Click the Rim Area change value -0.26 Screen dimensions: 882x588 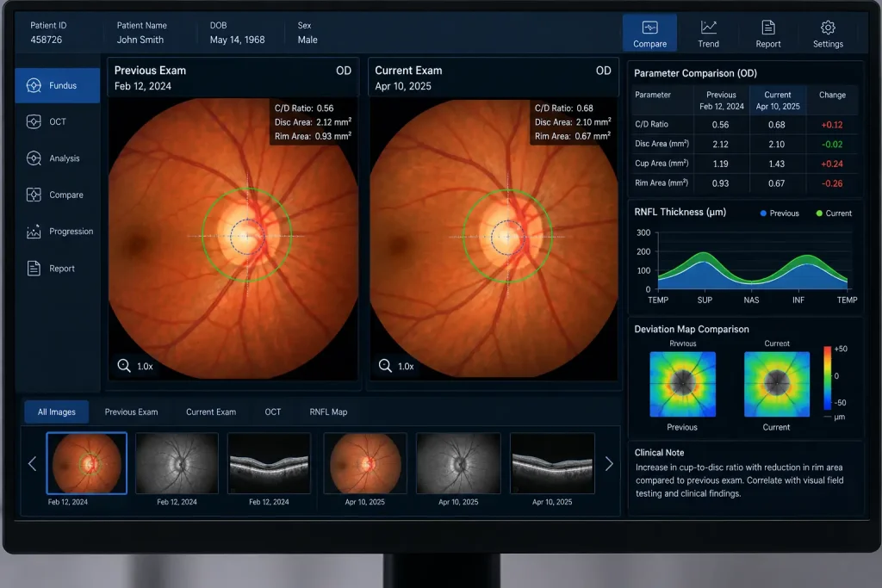pyautogui.click(x=831, y=184)
